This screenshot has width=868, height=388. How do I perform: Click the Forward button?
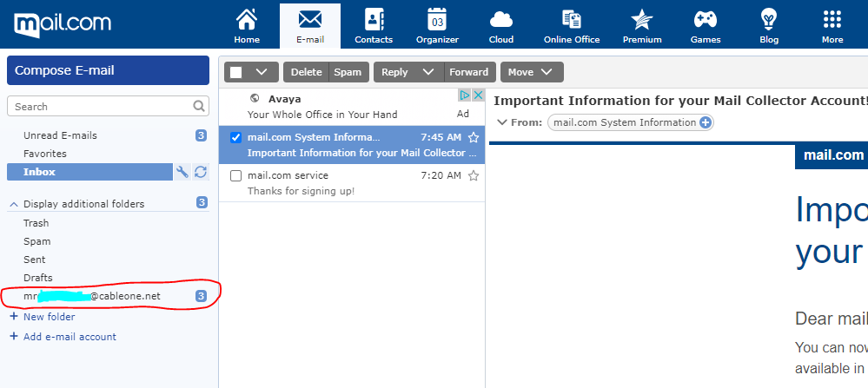[x=469, y=72]
